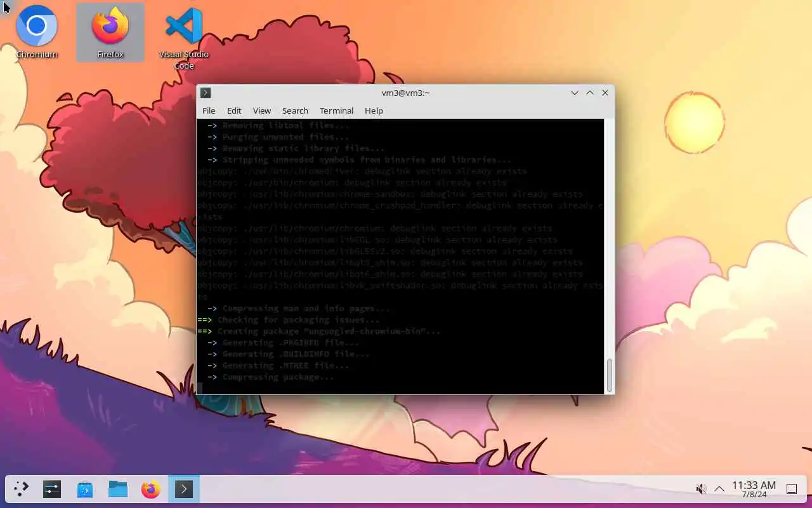The image size is (812, 508).
Task: Open the Edit menu in the terminal
Action: [x=234, y=110]
